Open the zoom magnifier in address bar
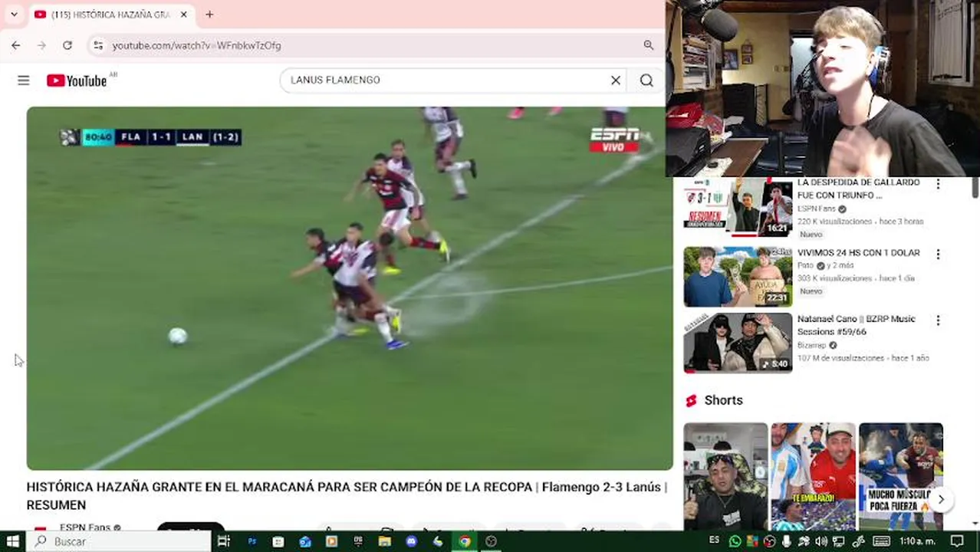 tap(649, 45)
